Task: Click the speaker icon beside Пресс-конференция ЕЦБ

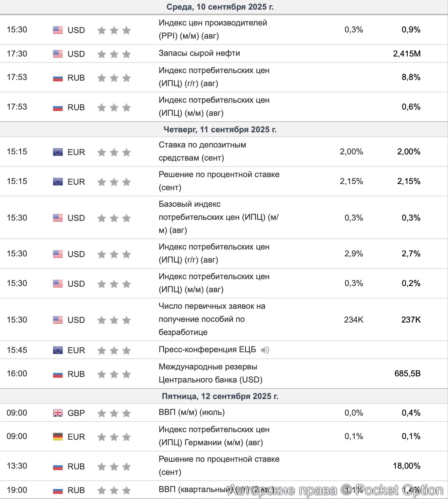Action: tap(265, 350)
